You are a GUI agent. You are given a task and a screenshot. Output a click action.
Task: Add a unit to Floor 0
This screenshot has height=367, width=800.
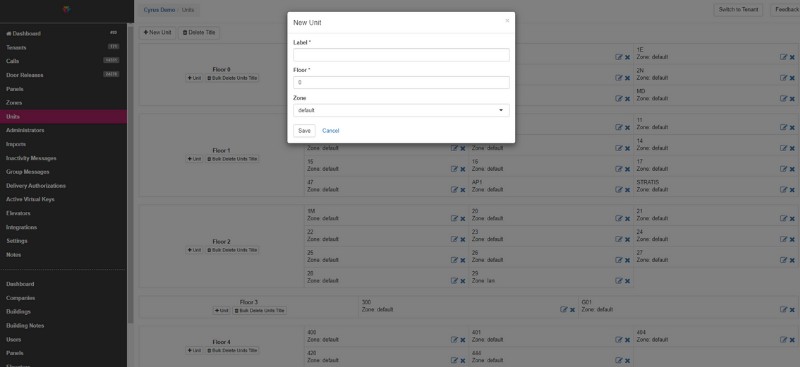[x=194, y=78]
